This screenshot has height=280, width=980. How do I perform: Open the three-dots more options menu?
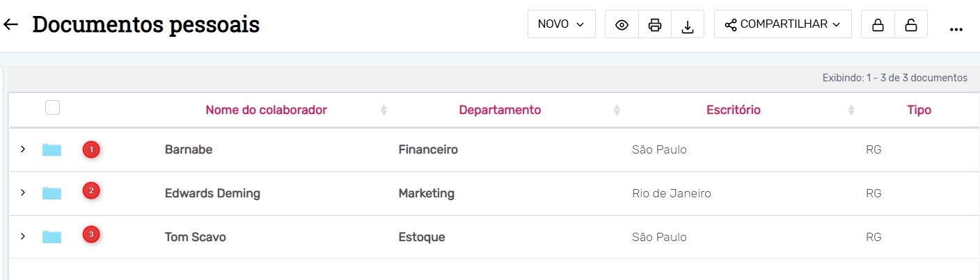click(956, 29)
